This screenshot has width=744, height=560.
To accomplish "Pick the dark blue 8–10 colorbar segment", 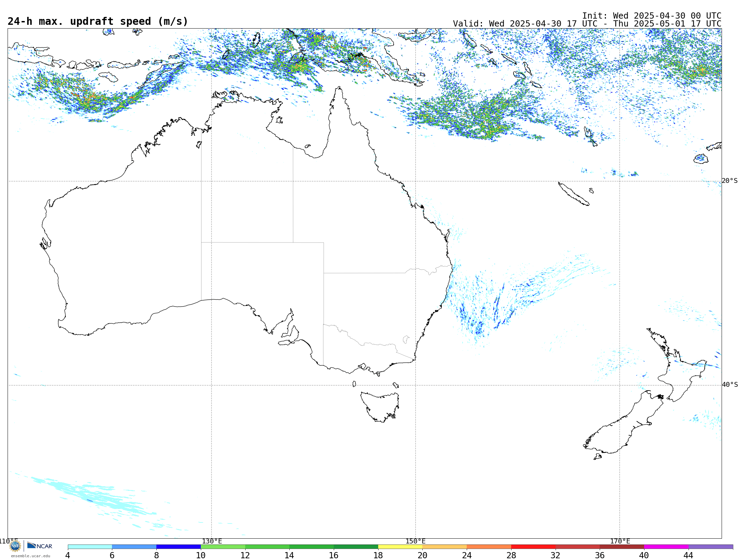I will (178, 547).
